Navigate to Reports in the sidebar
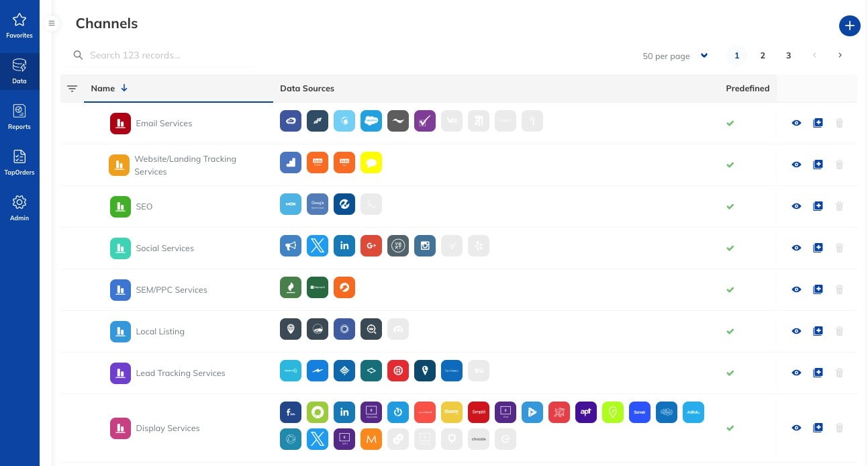This screenshot has height=466, width=868. [x=19, y=115]
